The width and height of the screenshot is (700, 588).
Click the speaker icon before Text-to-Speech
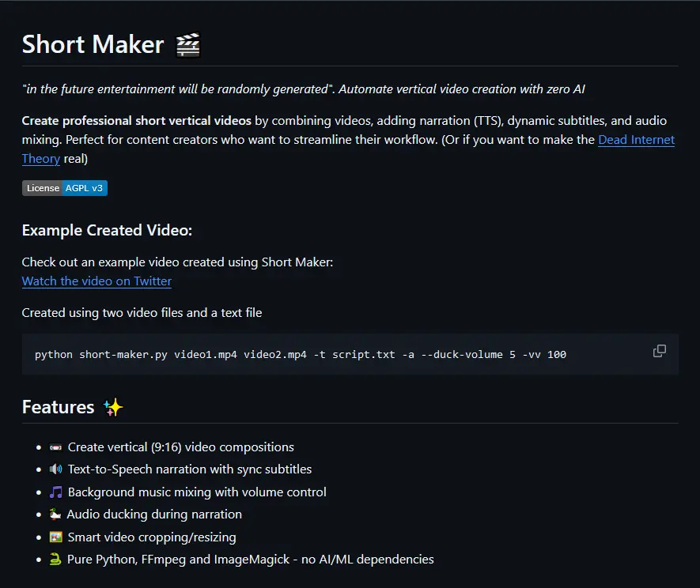coord(56,469)
